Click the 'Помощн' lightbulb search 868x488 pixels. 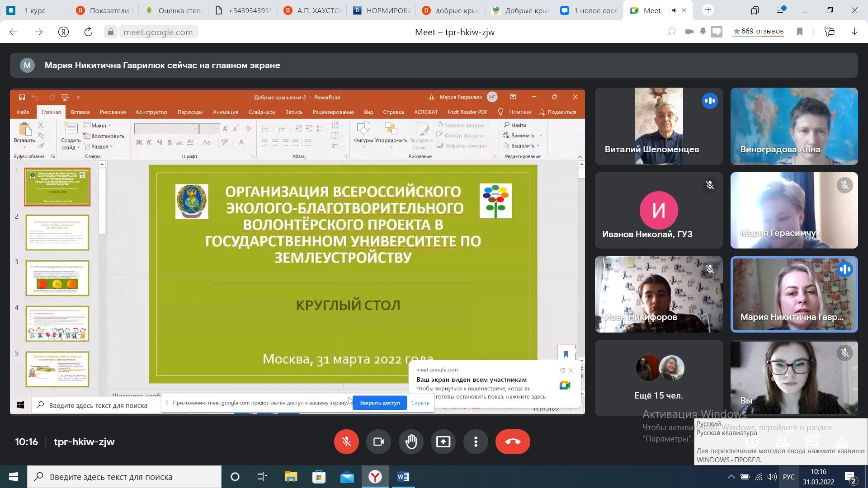pyautogui.click(x=514, y=112)
